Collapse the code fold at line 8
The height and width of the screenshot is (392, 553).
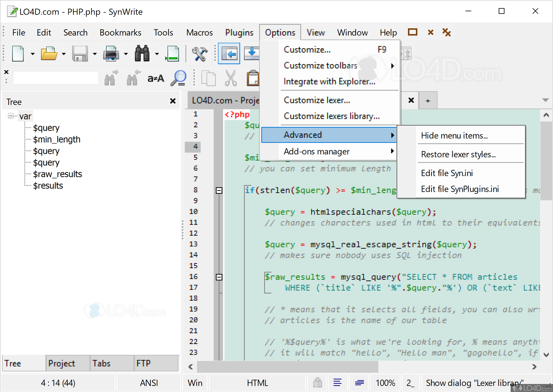click(219, 190)
